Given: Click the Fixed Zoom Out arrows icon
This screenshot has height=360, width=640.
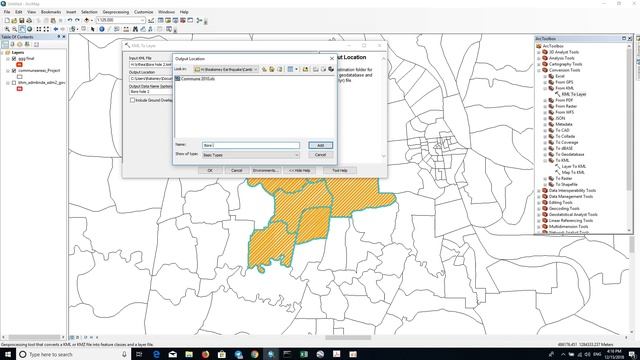Looking at the screenshot, I should (46, 29).
